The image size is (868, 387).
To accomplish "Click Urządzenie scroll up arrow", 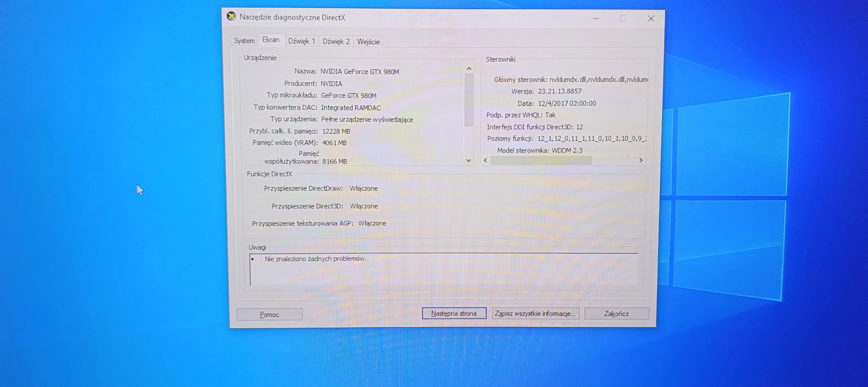I will point(469,69).
